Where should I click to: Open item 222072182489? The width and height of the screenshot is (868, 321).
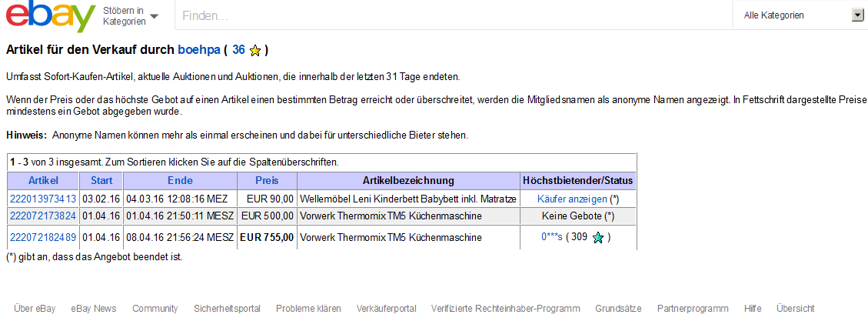tap(43, 237)
